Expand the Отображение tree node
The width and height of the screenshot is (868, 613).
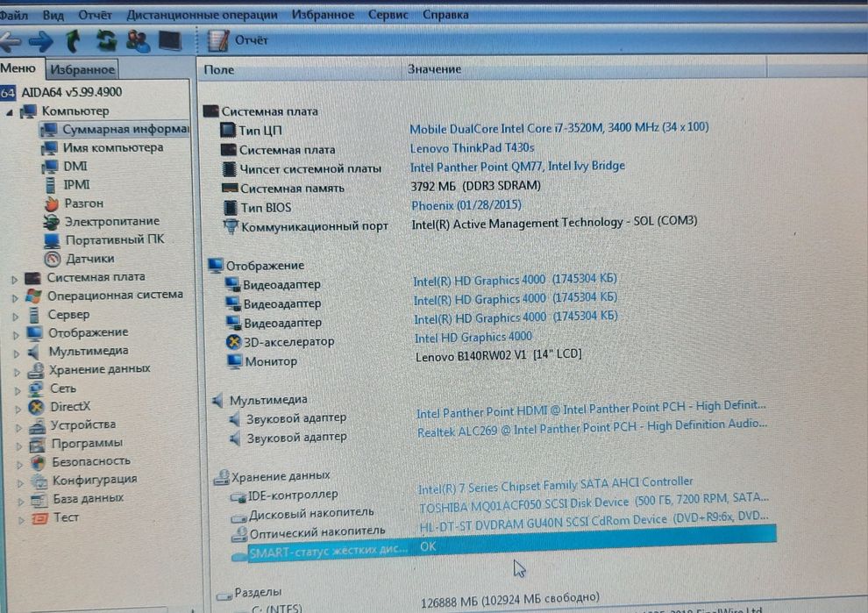[x=16, y=335]
